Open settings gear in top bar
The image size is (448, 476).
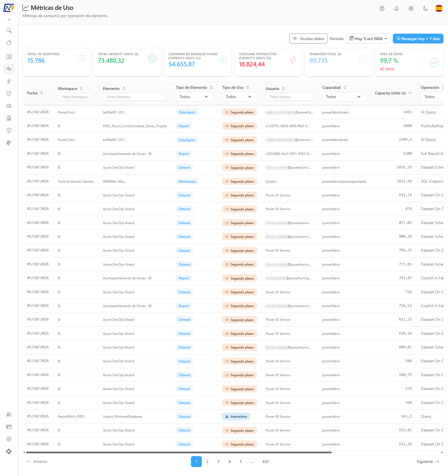[x=411, y=8]
